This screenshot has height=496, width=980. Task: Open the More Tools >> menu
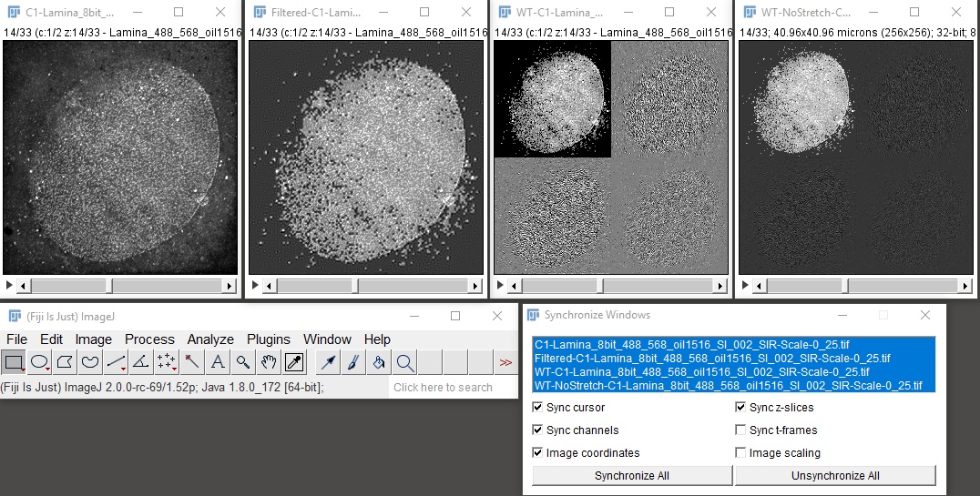tap(506, 361)
